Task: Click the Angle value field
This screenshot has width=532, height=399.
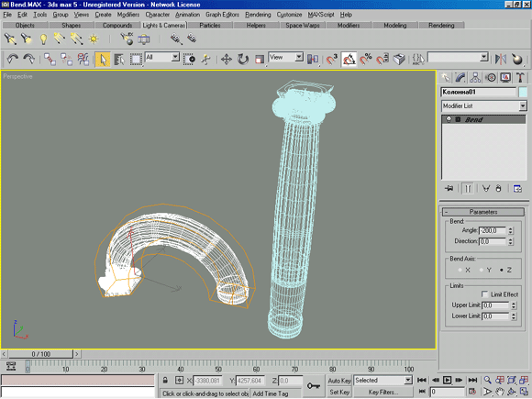Action: (493, 231)
